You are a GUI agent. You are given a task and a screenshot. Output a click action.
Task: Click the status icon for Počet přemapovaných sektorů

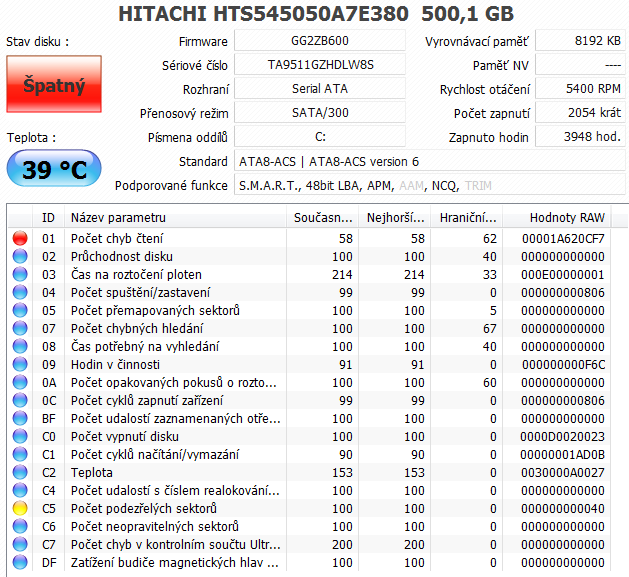coord(20,311)
